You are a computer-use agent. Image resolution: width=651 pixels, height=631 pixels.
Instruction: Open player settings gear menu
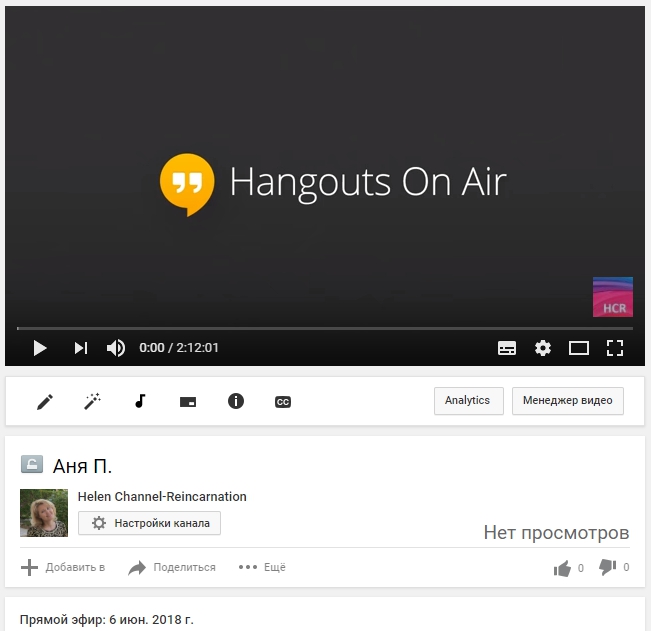[x=543, y=348]
